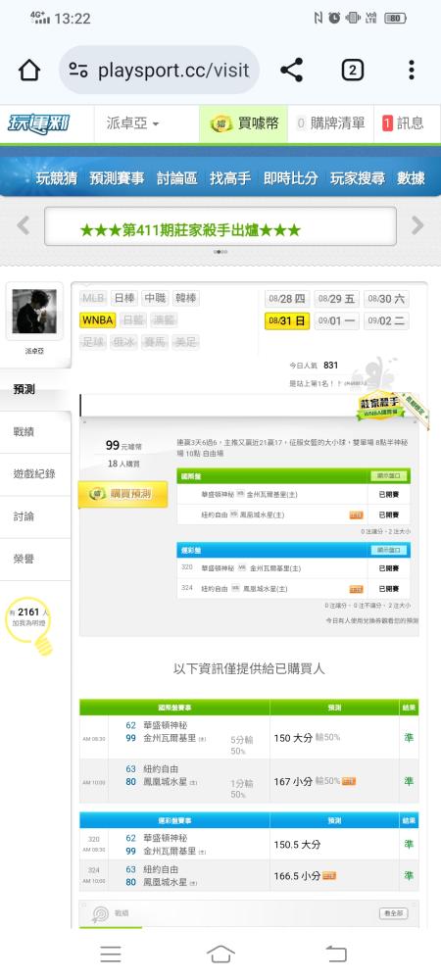Click the 買噱幣 button
Screen dimensions: 441x980
[x=244, y=123]
